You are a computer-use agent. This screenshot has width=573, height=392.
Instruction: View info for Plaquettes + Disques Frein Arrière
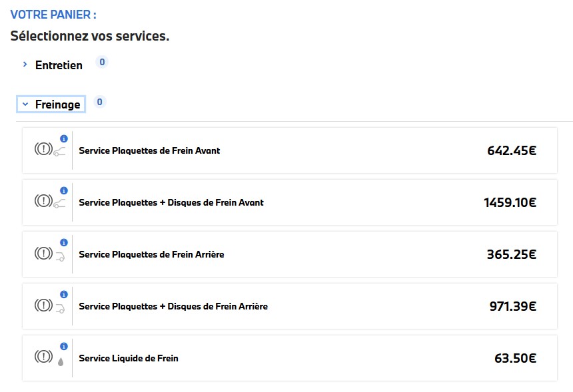coord(64,294)
